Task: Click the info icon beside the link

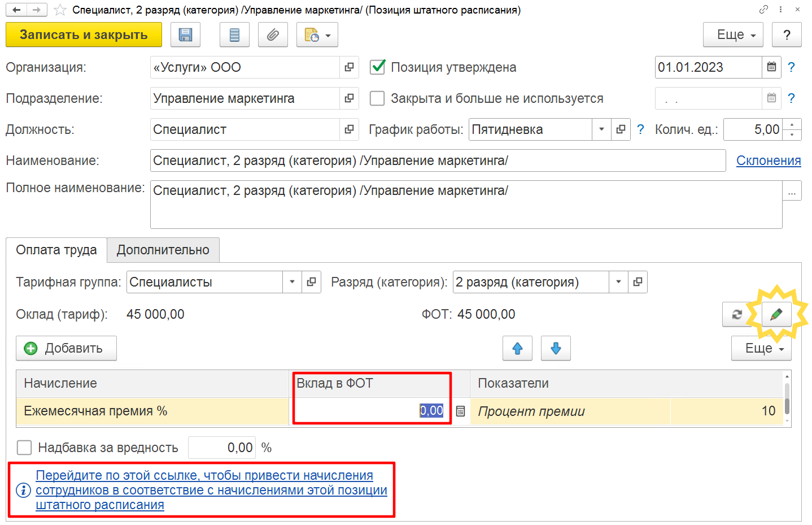Action: tap(23, 490)
